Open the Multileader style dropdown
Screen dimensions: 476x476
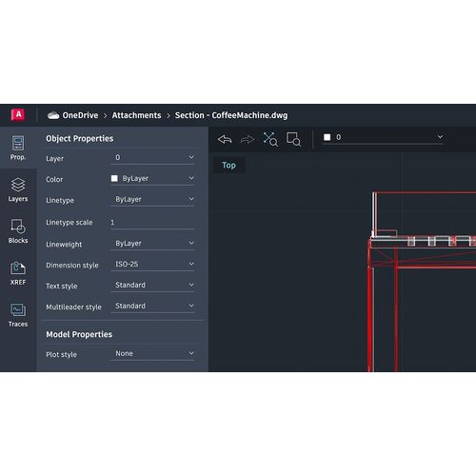[152, 307]
